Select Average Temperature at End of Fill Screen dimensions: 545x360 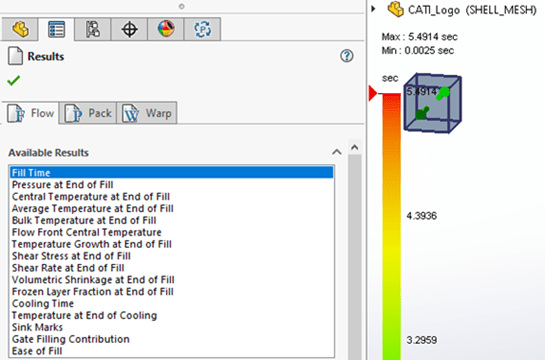point(171,208)
